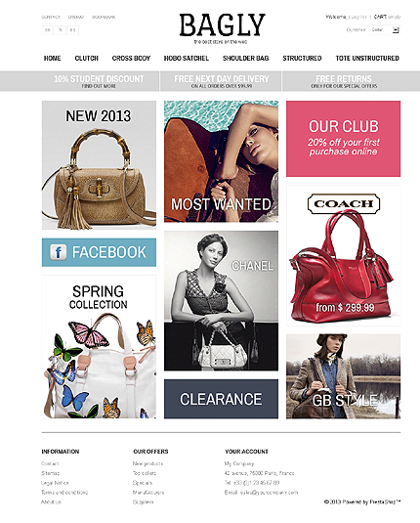
Task: Click the Facebook logo icon
Action: click(x=58, y=252)
